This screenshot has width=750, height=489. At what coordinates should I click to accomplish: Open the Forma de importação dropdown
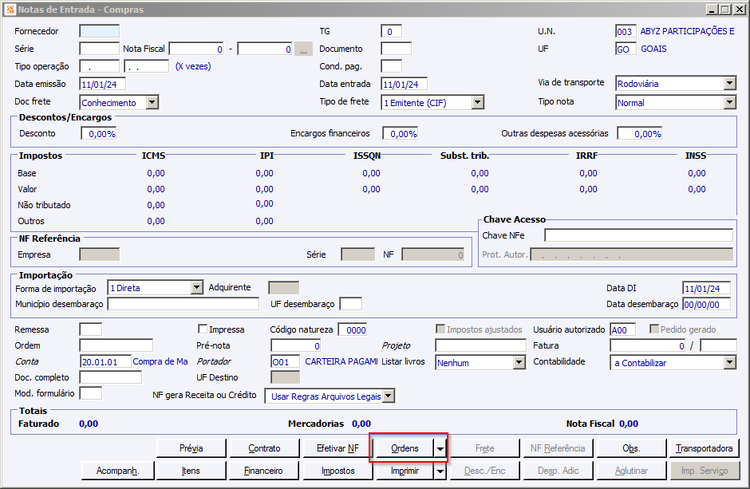pyautogui.click(x=197, y=288)
